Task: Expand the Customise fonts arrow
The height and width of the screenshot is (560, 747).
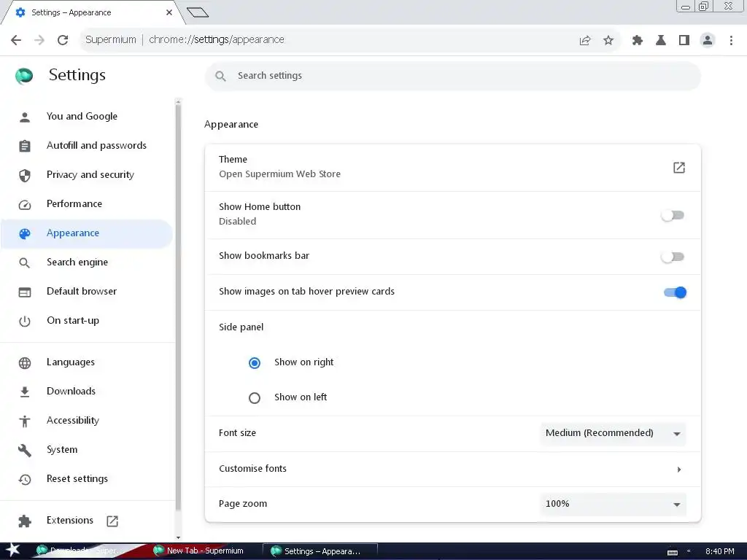Action: pos(679,470)
